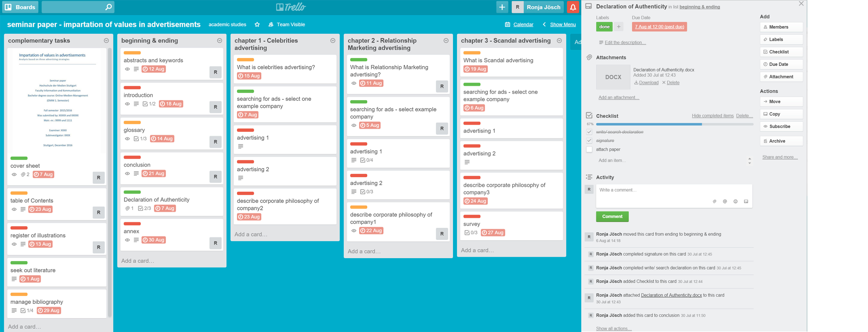Toggle watch eye on table of Contents card
868x332 pixels.
click(x=14, y=209)
